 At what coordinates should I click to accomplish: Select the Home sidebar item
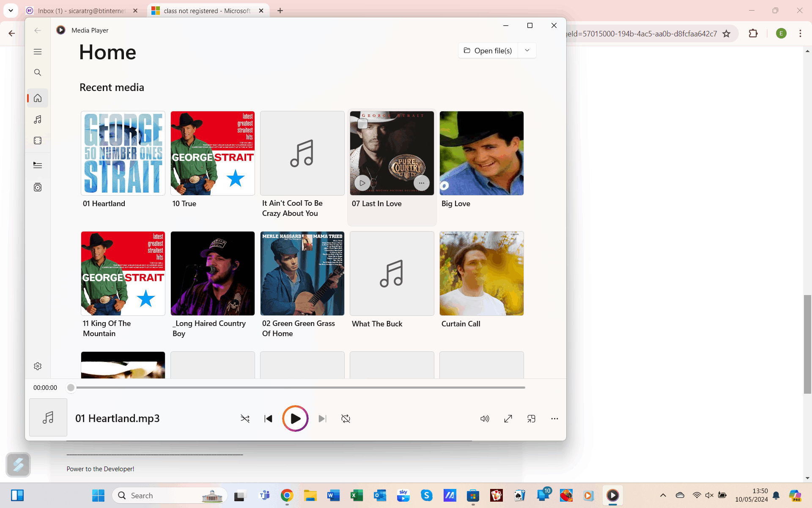click(38, 98)
